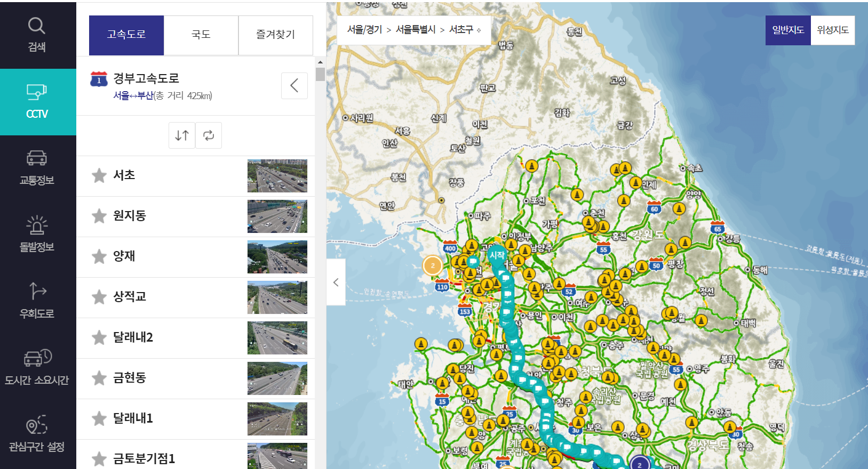Open the 원지동 CCTV thumbnail
This screenshot has height=469, width=868.
point(277,216)
